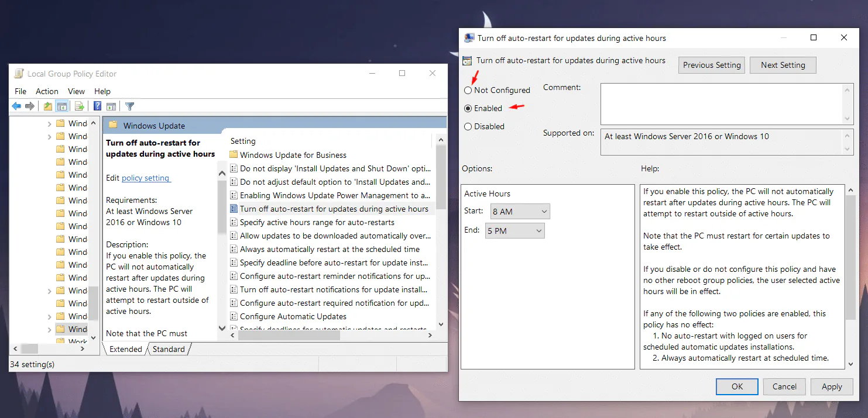Click the Local Group Policy Editor title bar icon
The image size is (868, 418).
point(19,74)
